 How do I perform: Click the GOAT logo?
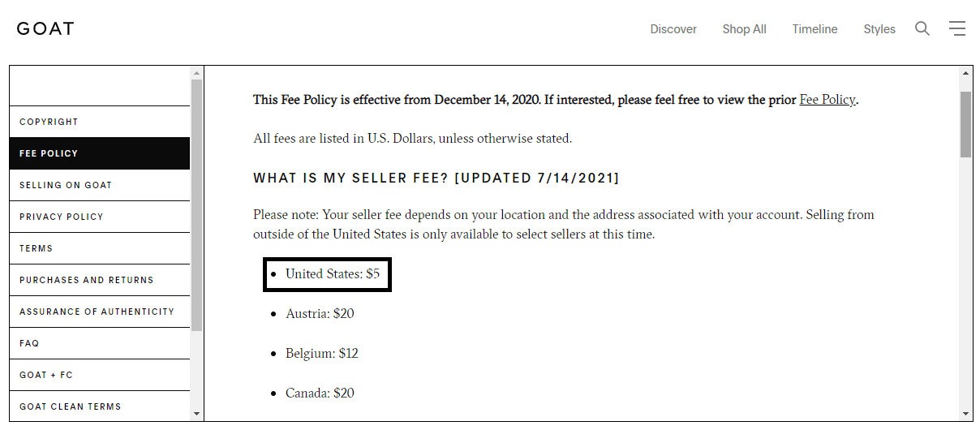click(45, 28)
